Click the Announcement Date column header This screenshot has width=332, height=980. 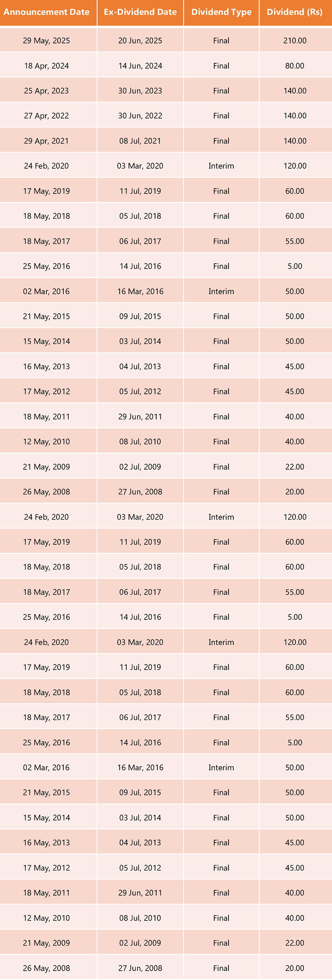tap(46, 12)
